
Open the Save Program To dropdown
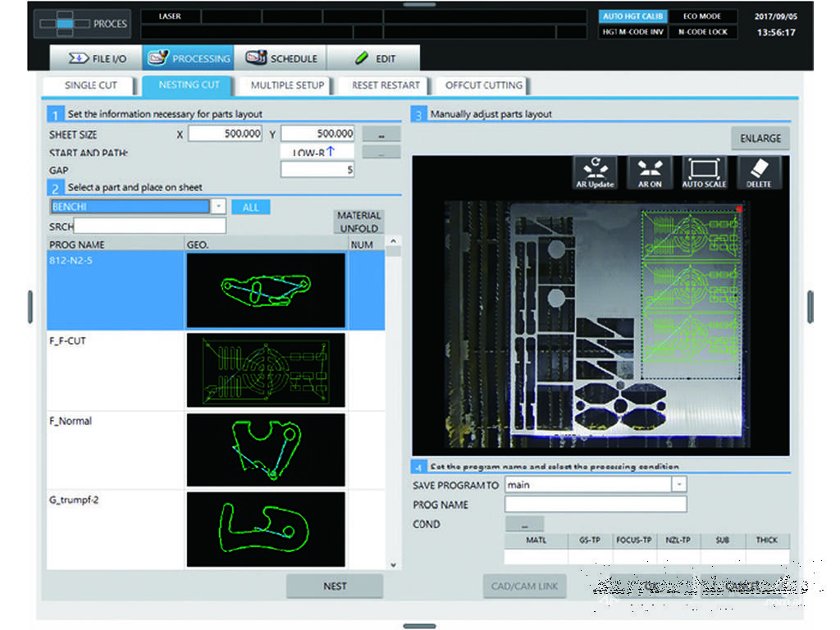(x=679, y=485)
